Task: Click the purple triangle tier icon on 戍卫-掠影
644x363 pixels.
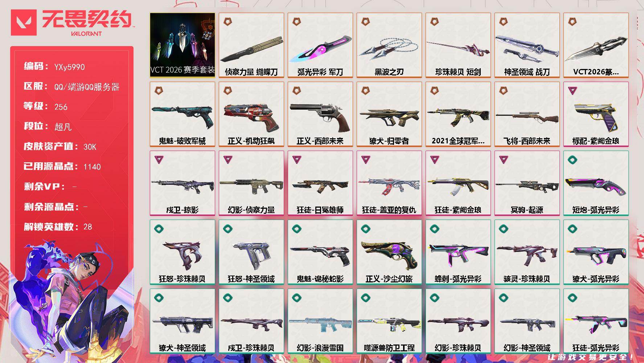Action: click(x=159, y=160)
